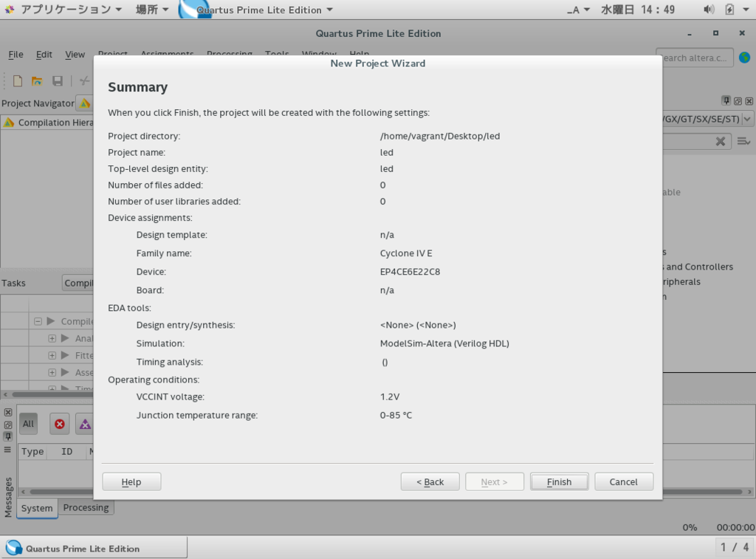Undock the Messages panel via its float icon
The height and width of the screenshot is (559, 756).
click(7, 425)
